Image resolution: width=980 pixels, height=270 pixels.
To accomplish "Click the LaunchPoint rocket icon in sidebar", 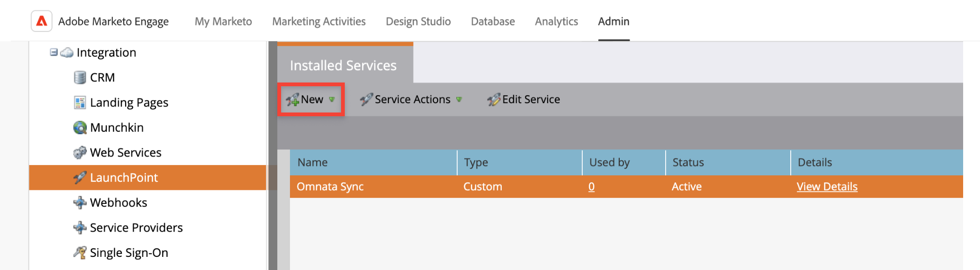I will pyautogui.click(x=80, y=178).
